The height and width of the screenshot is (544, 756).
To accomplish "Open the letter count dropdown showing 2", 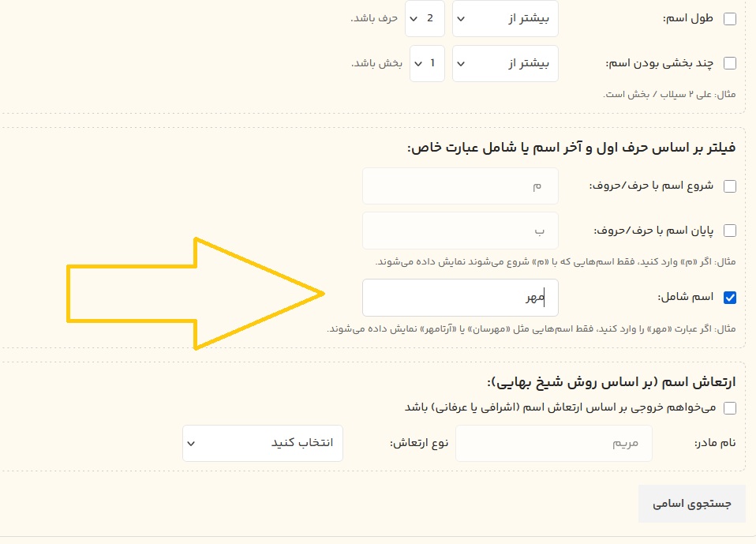I will [425, 18].
